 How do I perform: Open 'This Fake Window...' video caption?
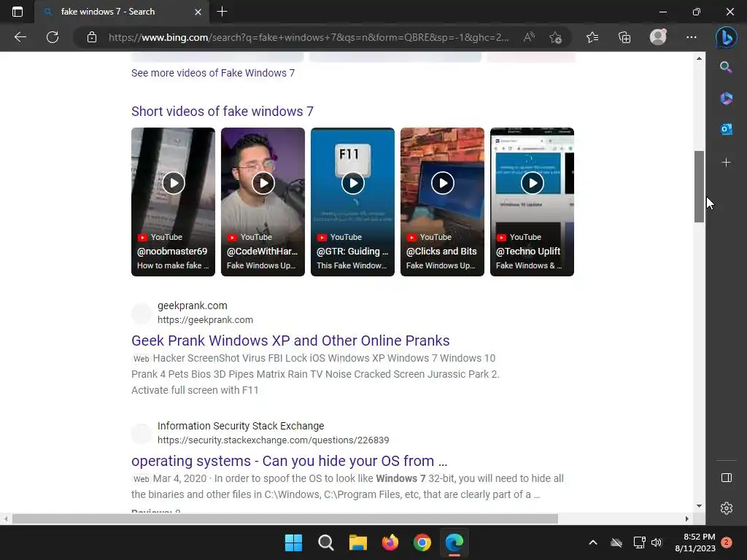[352, 265]
